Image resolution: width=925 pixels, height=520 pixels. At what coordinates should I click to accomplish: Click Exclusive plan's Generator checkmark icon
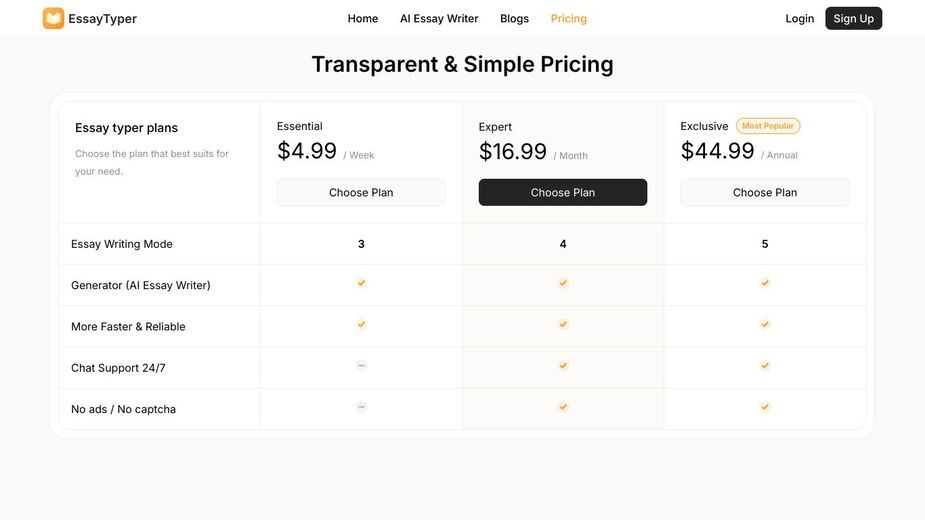point(765,283)
